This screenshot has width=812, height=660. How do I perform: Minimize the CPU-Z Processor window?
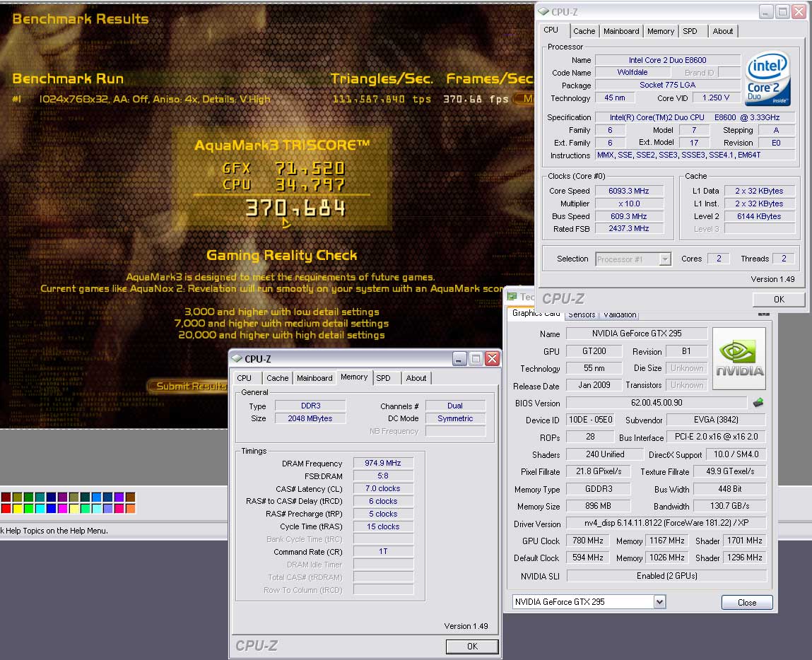pos(767,11)
